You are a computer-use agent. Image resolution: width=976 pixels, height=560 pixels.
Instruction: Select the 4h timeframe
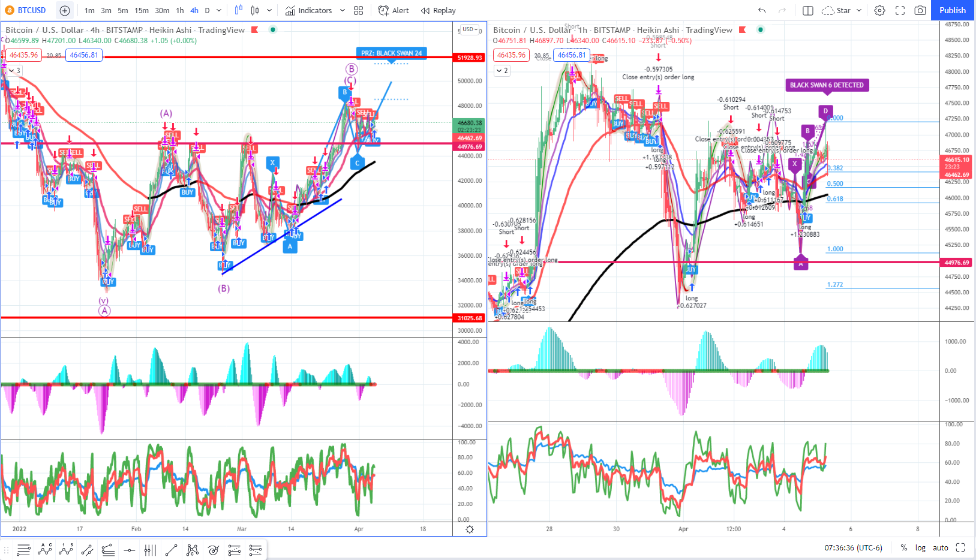(194, 10)
